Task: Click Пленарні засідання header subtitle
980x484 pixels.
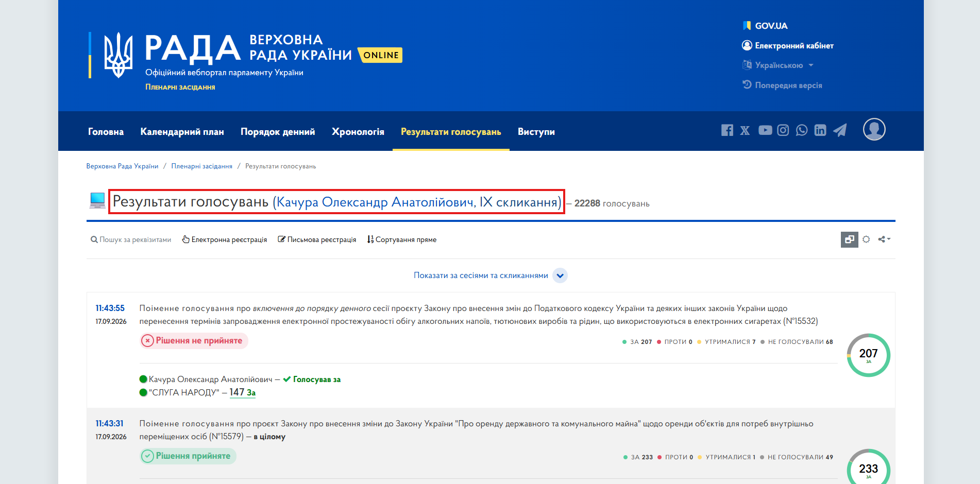Action: (180, 87)
